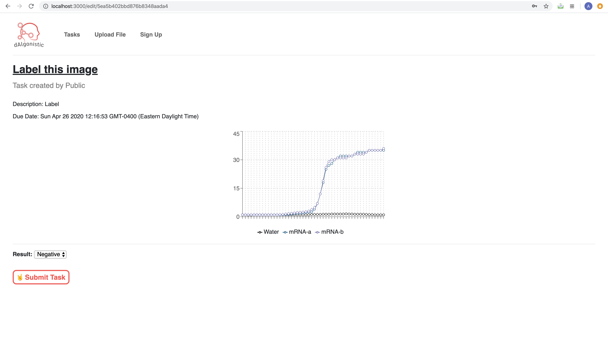
Task: Open the profile avatar icon
Action: coord(588,6)
